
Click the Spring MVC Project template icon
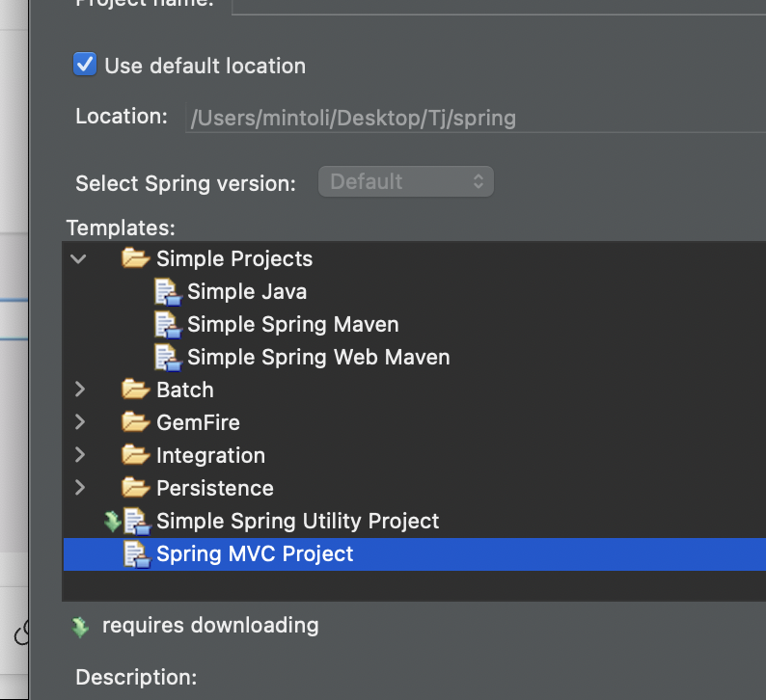point(137,553)
